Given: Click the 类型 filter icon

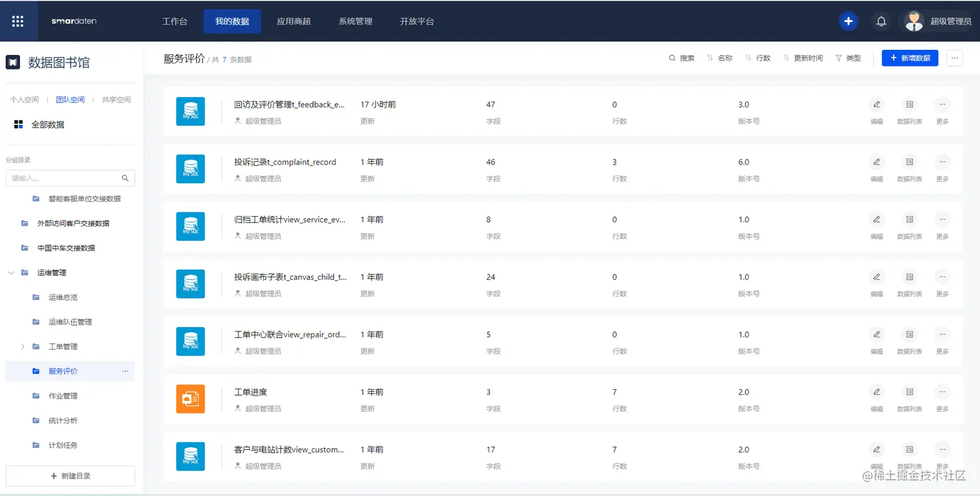Looking at the screenshot, I should [837, 58].
